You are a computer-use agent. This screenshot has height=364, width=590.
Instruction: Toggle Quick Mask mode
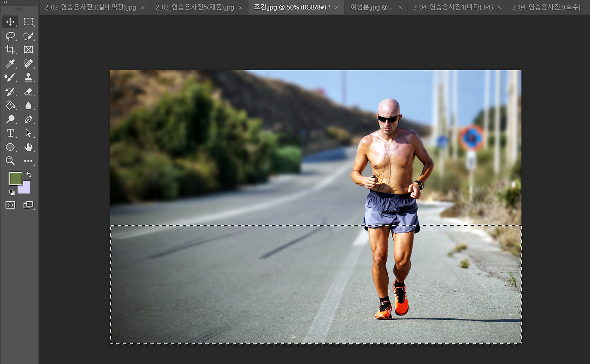coord(10,205)
